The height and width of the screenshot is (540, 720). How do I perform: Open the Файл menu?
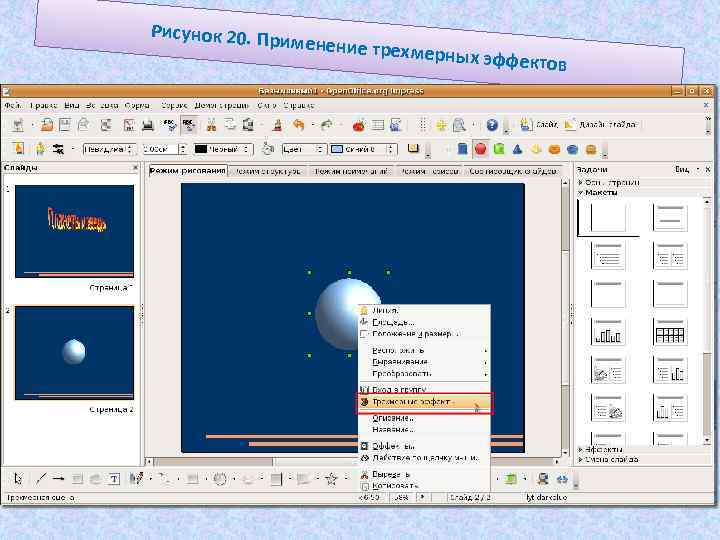[x=13, y=106]
